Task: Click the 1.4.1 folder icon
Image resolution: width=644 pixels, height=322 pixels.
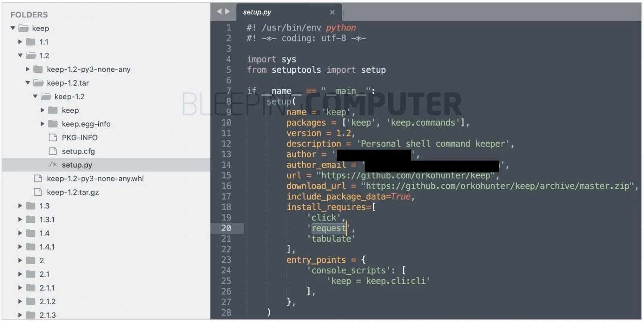Action: [31, 247]
